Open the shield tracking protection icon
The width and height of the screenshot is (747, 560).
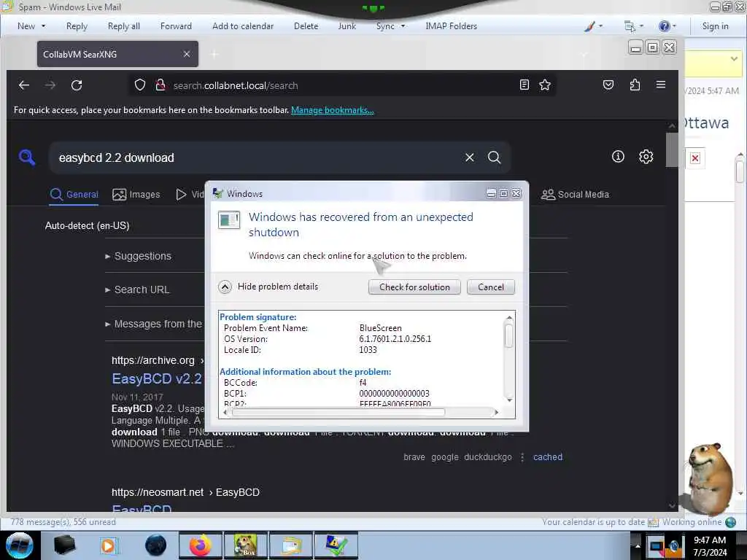[139, 85]
